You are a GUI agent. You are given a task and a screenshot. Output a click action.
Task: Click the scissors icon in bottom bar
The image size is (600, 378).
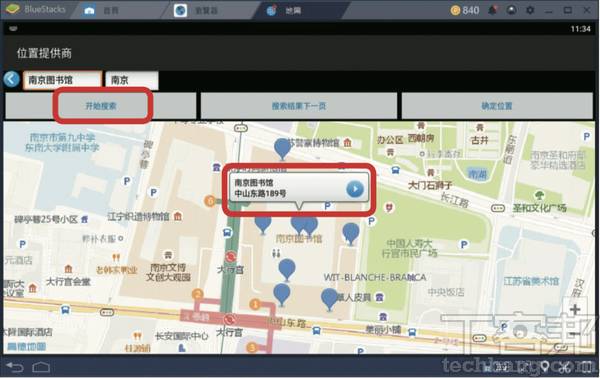coord(564,368)
